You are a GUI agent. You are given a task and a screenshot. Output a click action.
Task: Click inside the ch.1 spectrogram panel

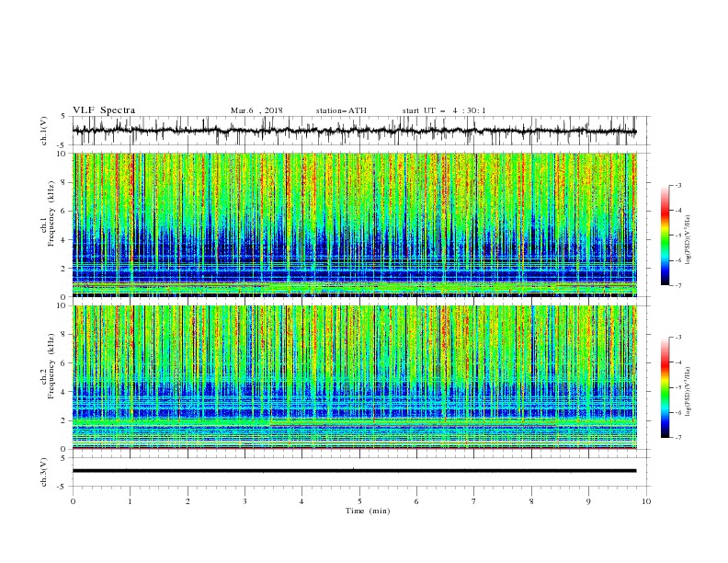click(355, 224)
